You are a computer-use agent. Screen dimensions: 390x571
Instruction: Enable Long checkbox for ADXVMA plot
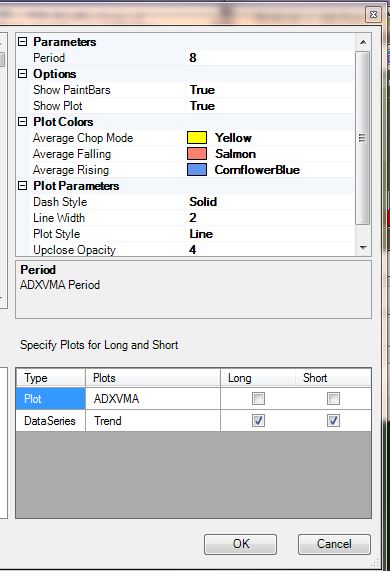pos(258,398)
